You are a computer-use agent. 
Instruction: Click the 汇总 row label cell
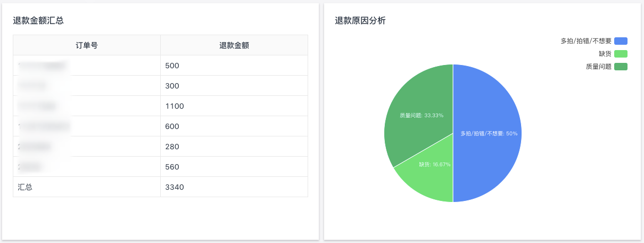(x=87, y=187)
